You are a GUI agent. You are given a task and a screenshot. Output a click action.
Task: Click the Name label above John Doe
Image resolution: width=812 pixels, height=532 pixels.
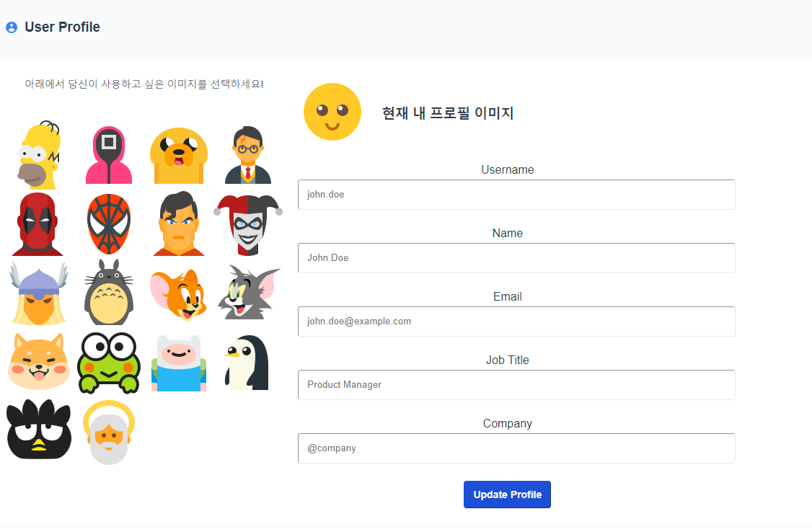508,234
